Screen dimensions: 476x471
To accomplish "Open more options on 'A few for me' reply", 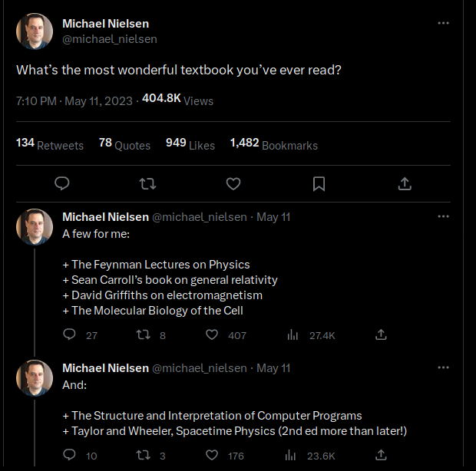I will pyautogui.click(x=443, y=217).
